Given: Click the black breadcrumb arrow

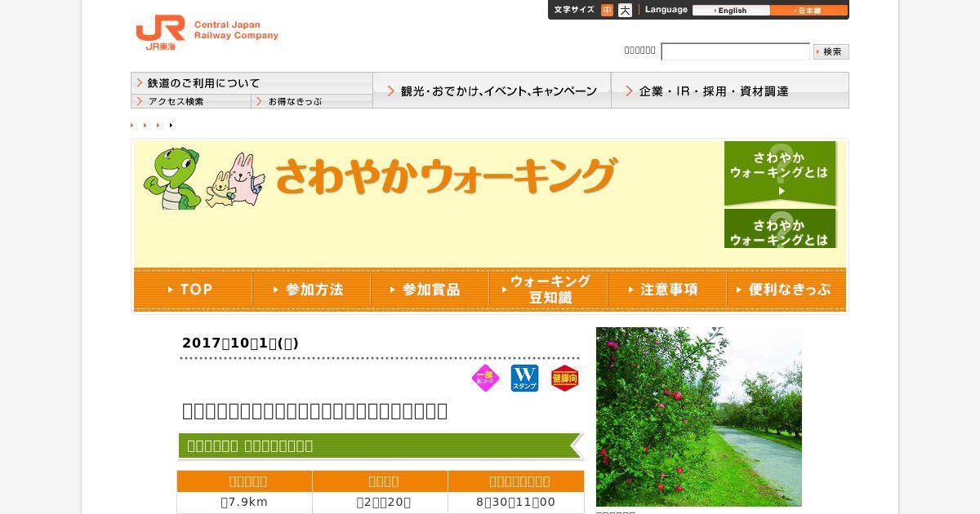Looking at the screenshot, I should (171, 125).
